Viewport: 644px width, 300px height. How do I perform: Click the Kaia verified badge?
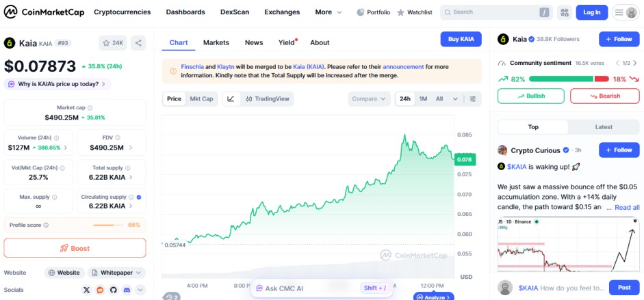[x=532, y=40]
